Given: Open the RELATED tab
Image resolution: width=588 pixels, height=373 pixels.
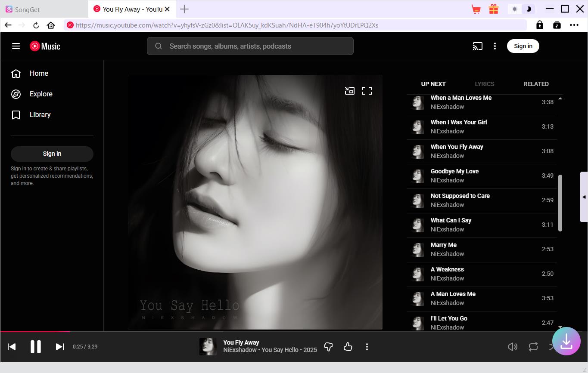Looking at the screenshot, I should tap(536, 84).
